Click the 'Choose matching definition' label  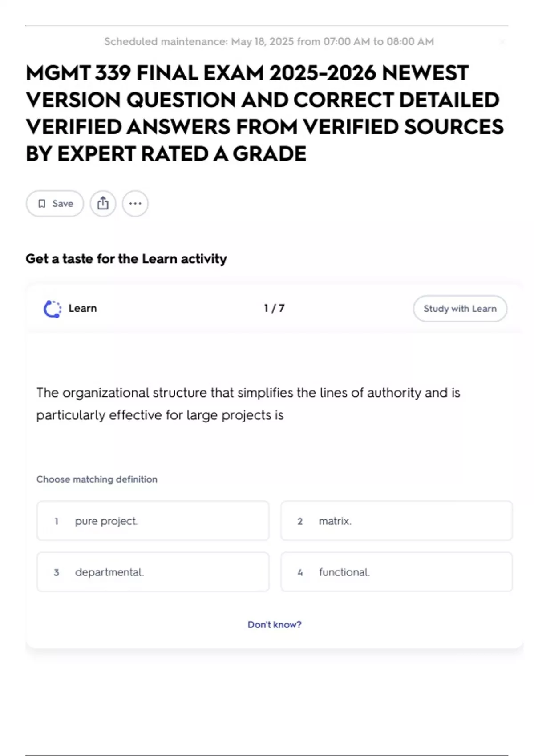(x=97, y=479)
